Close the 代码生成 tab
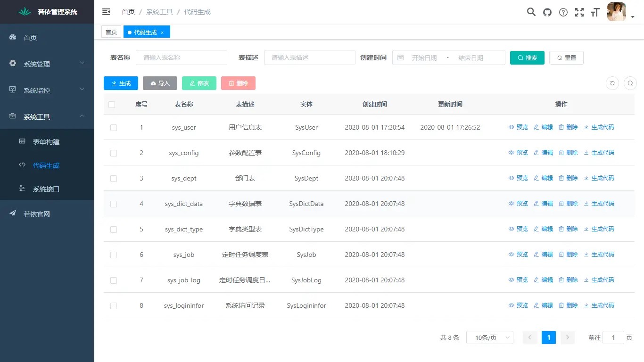This screenshot has width=644, height=362. point(162,33)
